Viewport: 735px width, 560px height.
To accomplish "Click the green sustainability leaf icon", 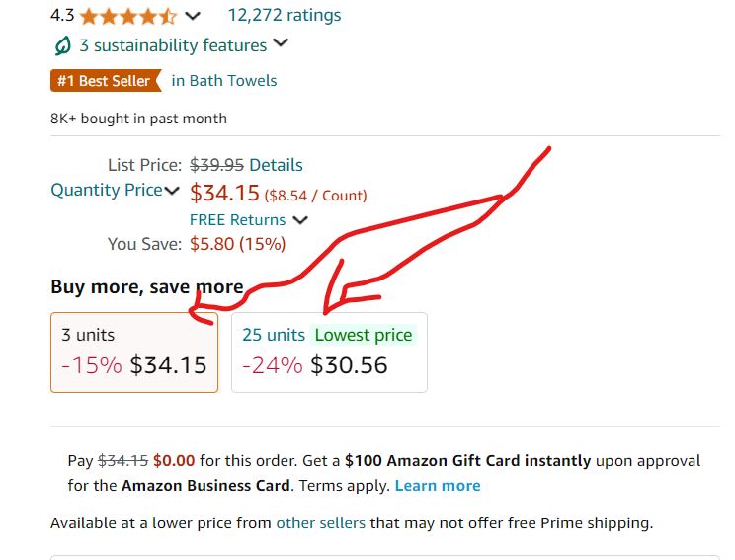I will tap(63, 45).
